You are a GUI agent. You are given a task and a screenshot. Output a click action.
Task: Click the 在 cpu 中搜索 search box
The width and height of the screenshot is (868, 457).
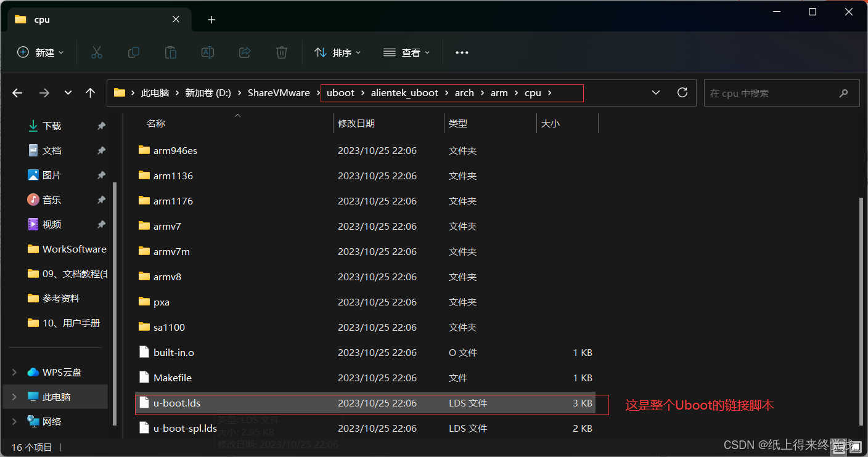(x=782, y=93)
